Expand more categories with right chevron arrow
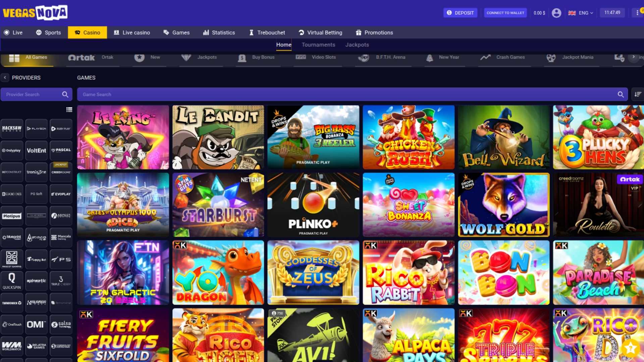 [634, 57]
